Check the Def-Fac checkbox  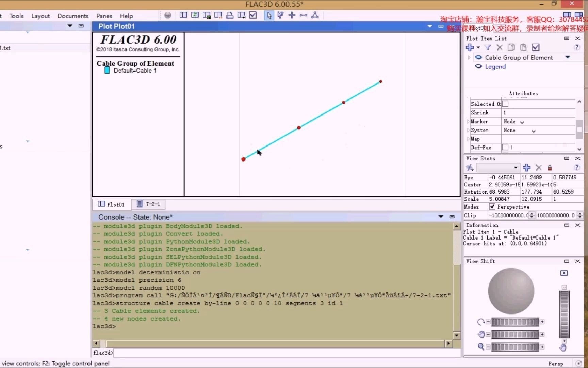pyautogui.click(x=505, y=147)
